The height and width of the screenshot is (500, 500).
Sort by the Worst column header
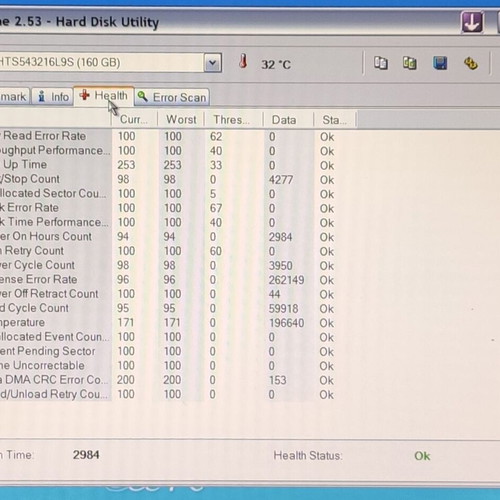[x=181, y=119]
